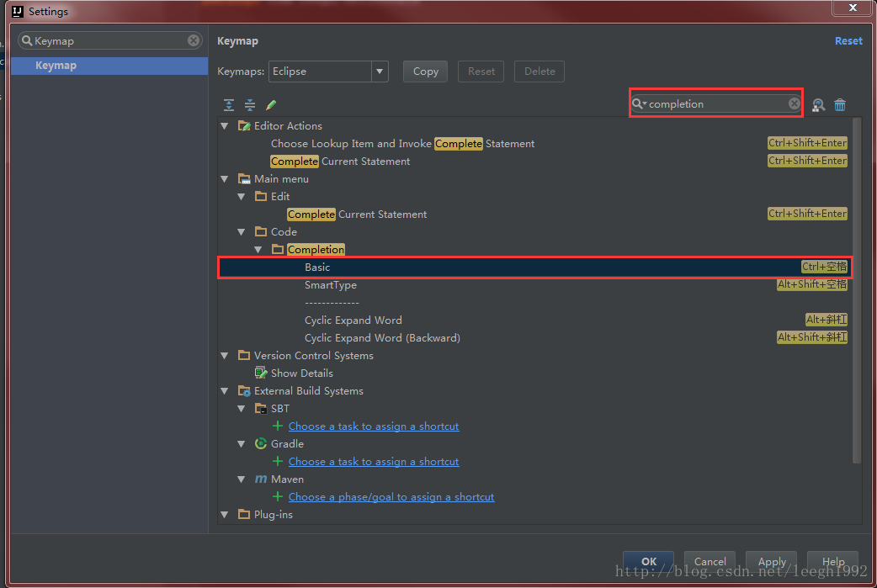The image size is (877, 588).
Task: Select the Basic completion row
Action: coord(534,268)
